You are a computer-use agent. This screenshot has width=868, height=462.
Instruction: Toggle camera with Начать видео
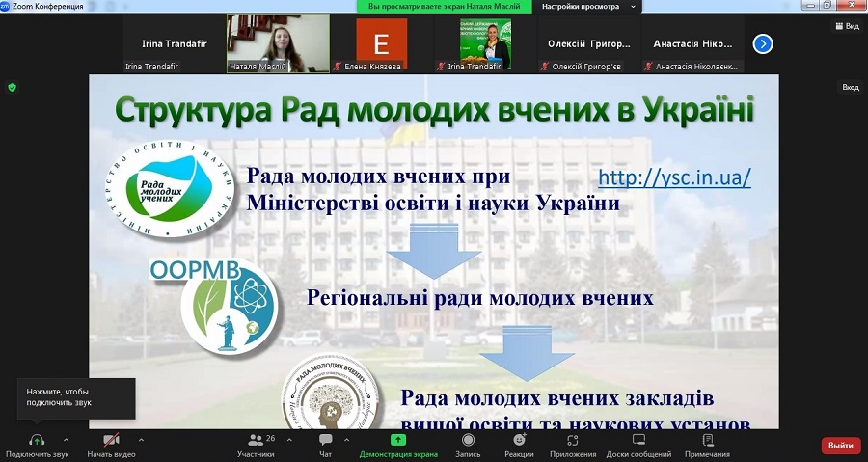pyautogui.click(x=111, y=440)
